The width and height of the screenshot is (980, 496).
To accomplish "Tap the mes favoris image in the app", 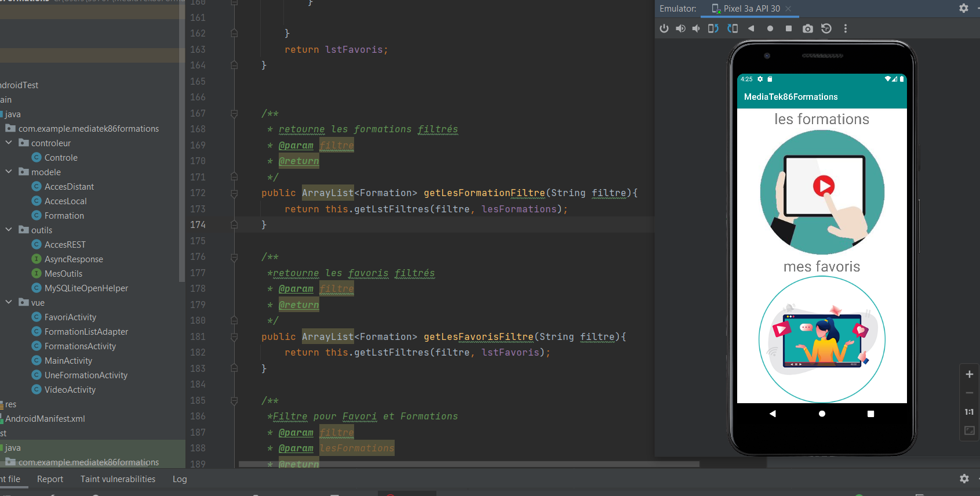I will 822,339.
